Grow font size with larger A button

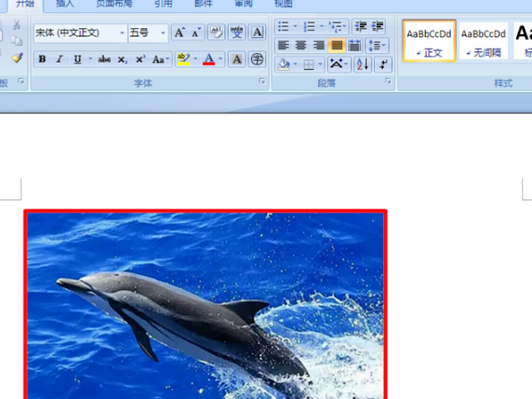pyautogui.click(x=179, y=33)
